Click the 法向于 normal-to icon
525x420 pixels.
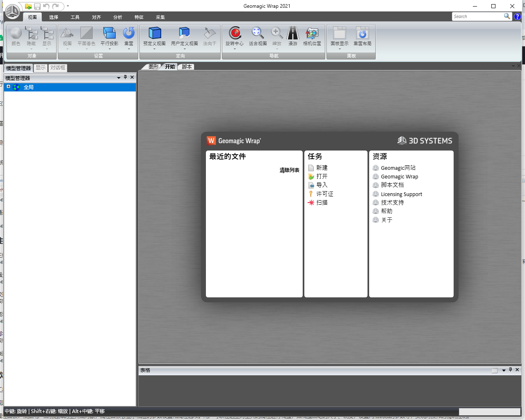[210, 33]
